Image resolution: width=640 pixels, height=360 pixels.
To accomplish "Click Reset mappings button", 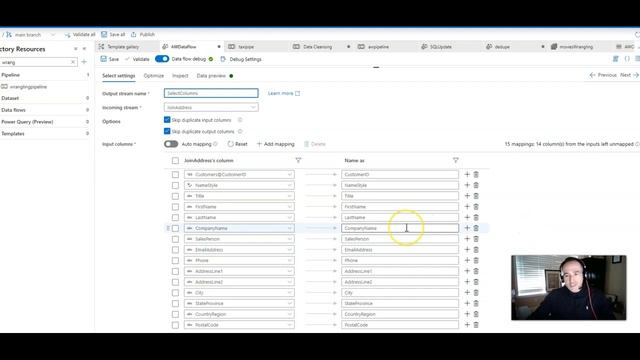I will [237, 144].
